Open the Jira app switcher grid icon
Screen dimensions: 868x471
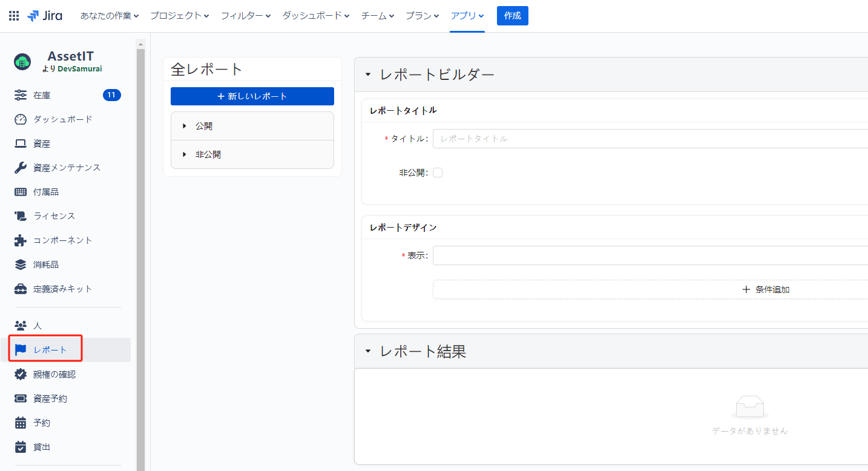pyautogui.click(x=14, y=16)
